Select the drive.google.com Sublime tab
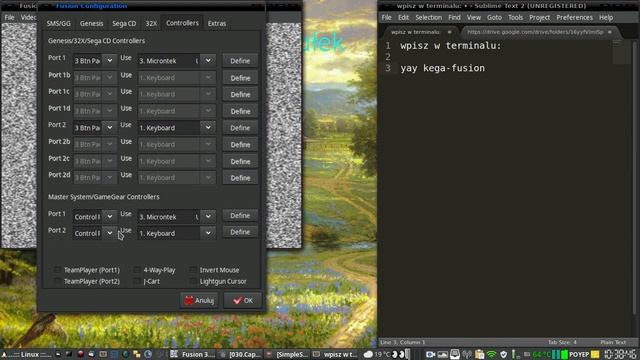 click(x=538, y=32)
